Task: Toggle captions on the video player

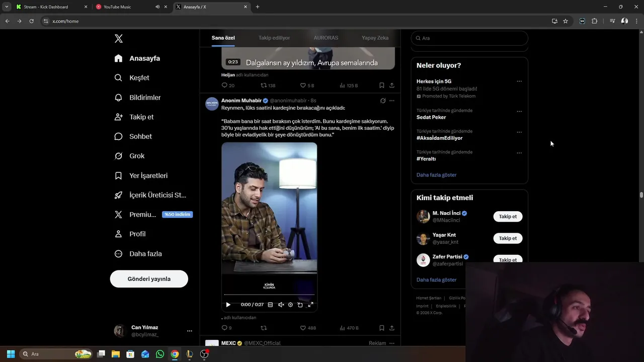Action: (x=270, y=305)
